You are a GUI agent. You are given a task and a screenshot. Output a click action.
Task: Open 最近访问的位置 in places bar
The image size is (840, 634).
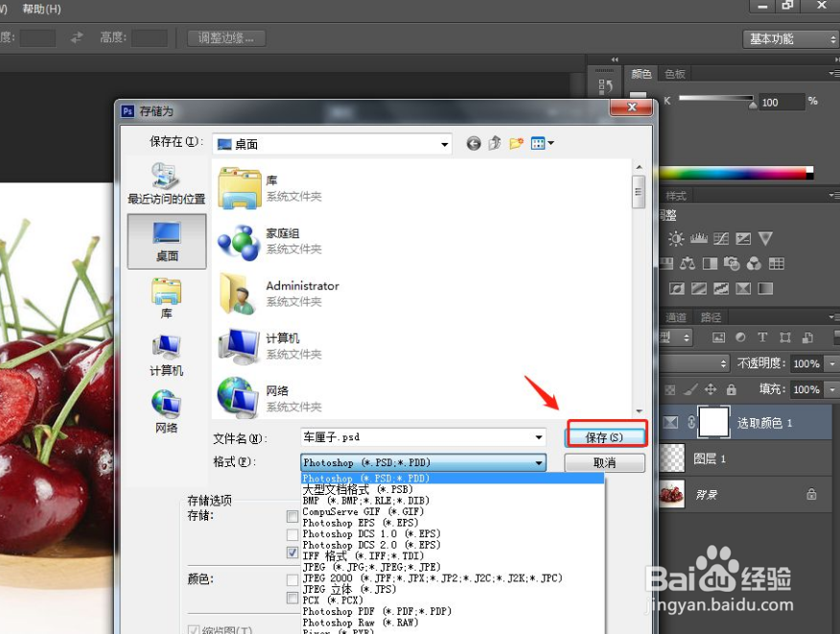pos(167,183)
